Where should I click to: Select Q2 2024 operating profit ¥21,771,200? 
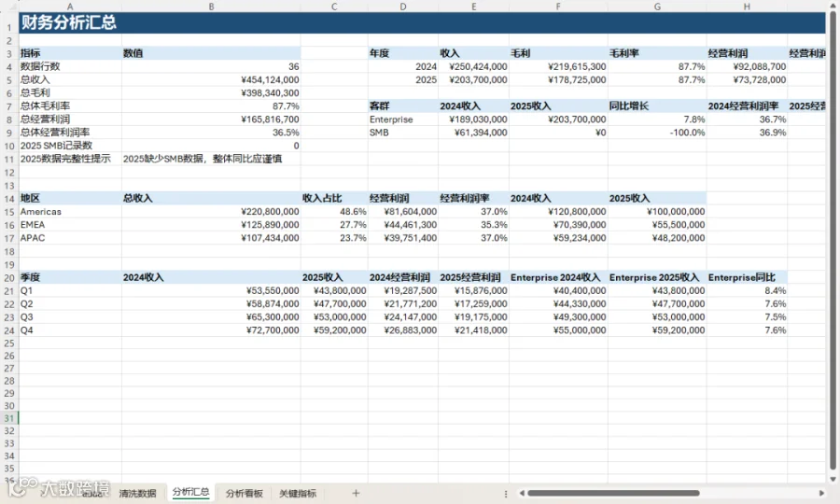click(403, 303)
